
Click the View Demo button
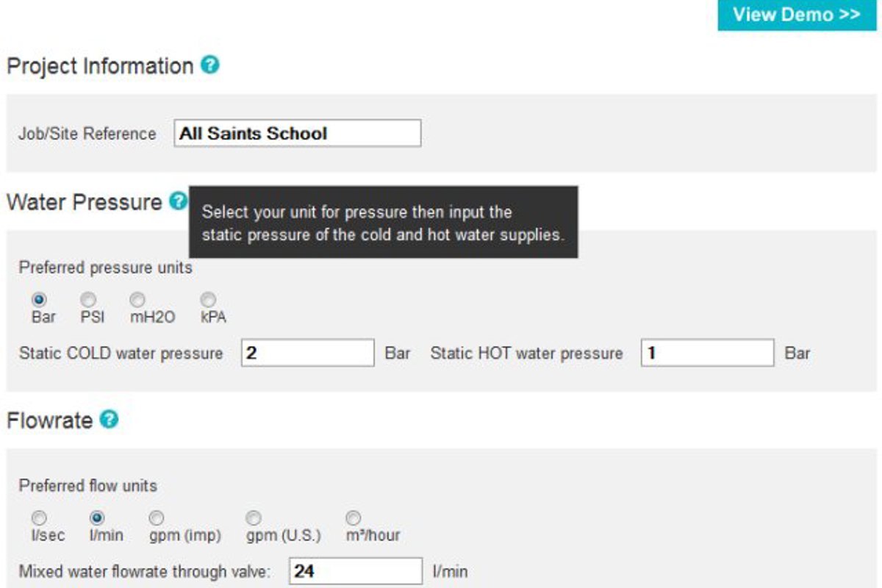click(x=795, y=15)
